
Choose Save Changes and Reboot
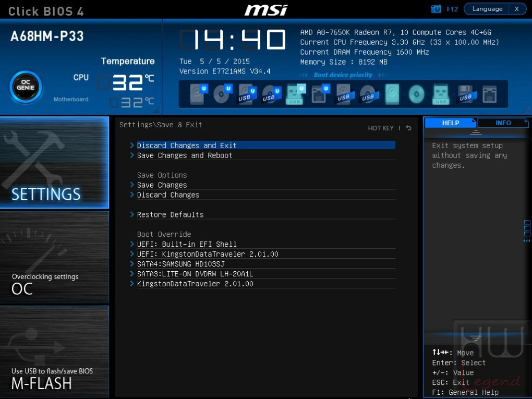265,155
